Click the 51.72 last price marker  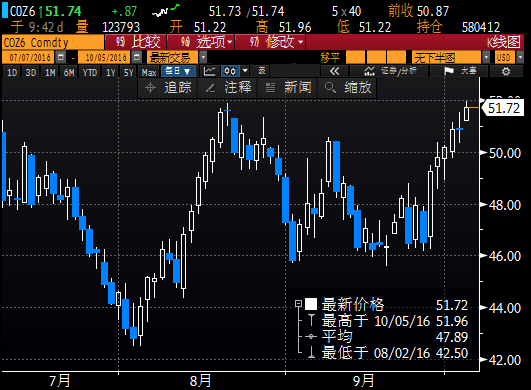(503, 108)
